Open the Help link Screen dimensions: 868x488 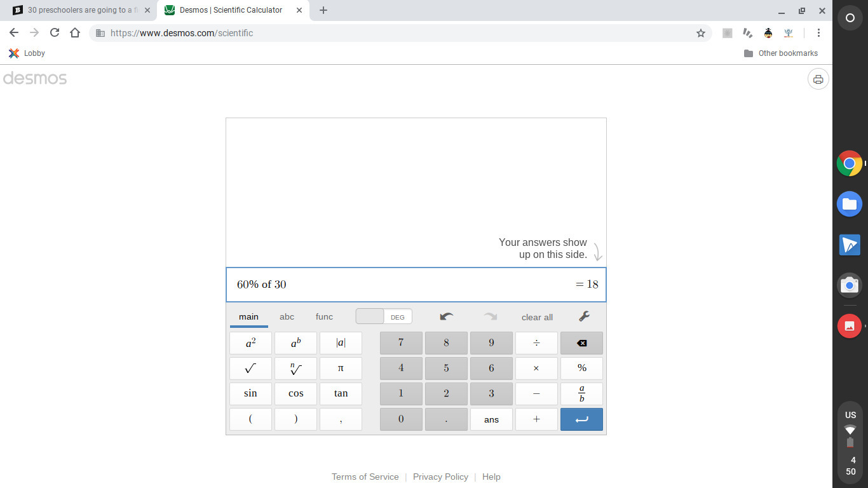pyautogui.click(x=491, y=477)
